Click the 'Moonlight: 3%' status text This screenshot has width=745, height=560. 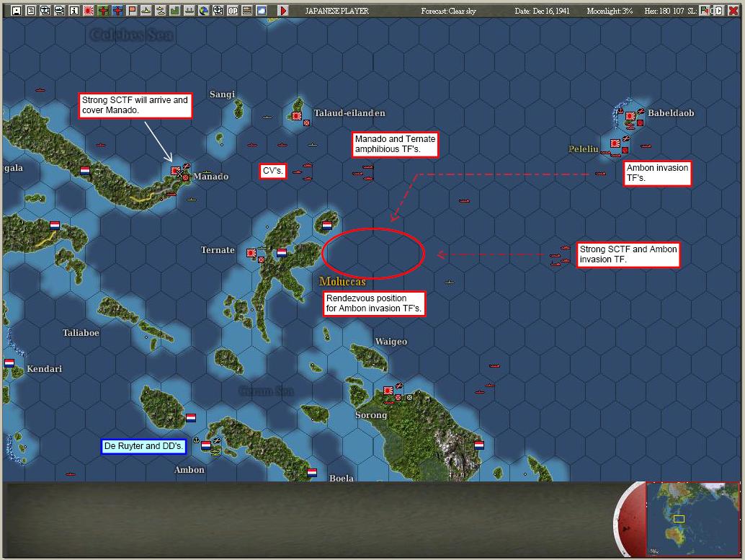(610, 11)
